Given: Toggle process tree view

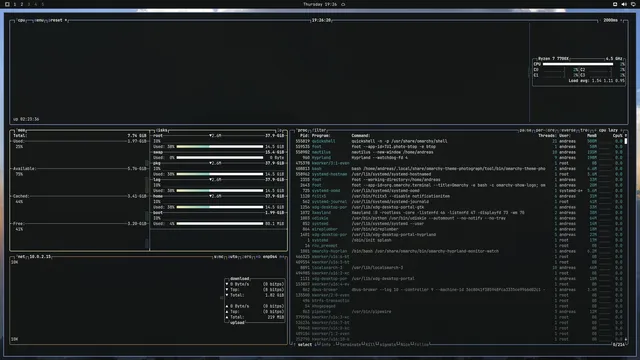Looking at the screenshot, I should tap(584, 130).
